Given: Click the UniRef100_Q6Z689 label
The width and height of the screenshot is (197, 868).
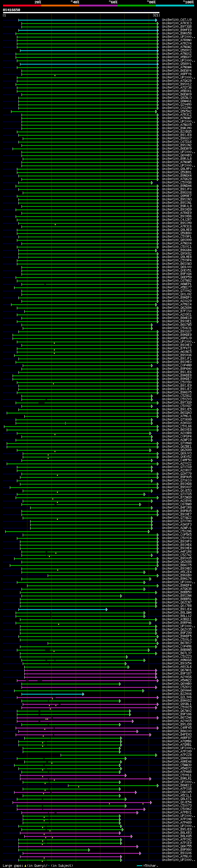Looking at the screenshot, I should (x=177, y=450).
